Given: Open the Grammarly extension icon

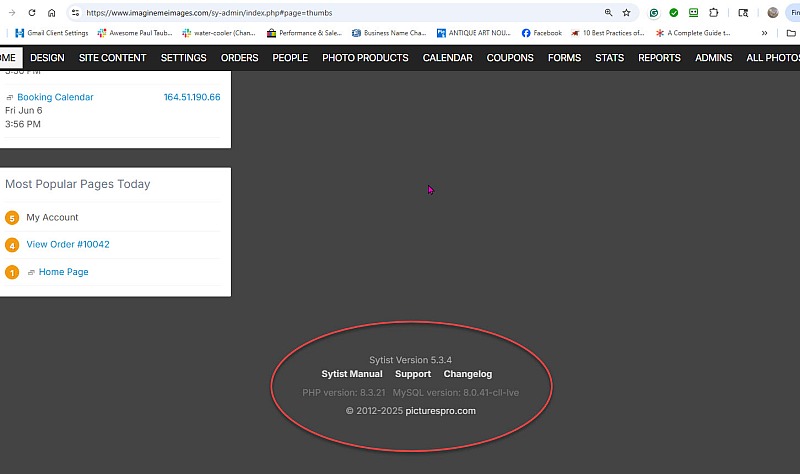Looking at the screenshot, I should coord(654,13).
